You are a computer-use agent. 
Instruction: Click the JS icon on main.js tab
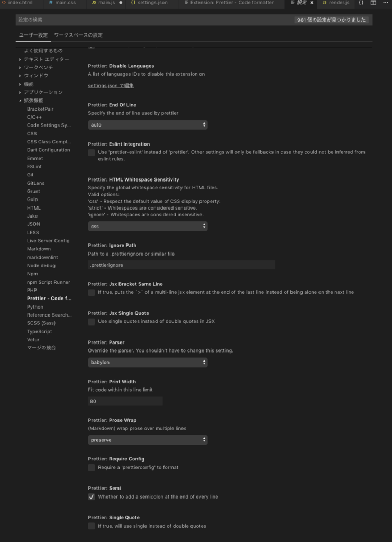95,3
